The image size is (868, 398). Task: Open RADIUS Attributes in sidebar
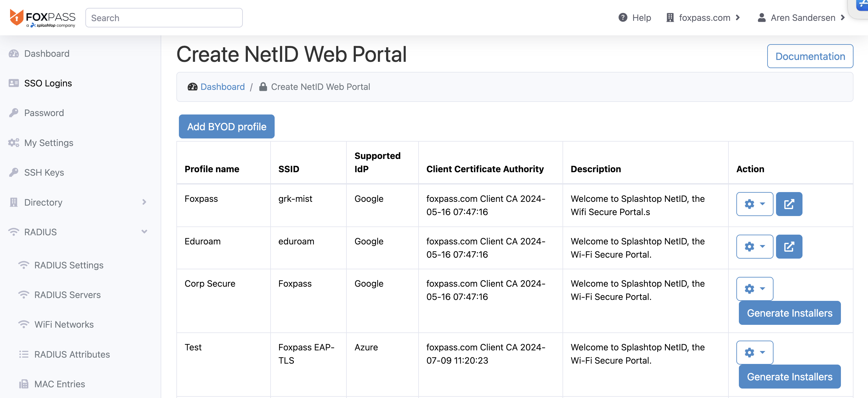(x=72, y=354)
